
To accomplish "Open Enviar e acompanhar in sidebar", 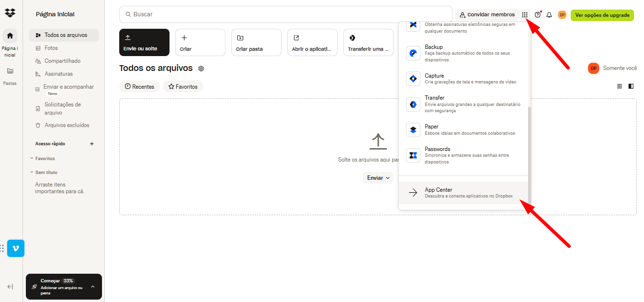I will [x=64, y=90].
